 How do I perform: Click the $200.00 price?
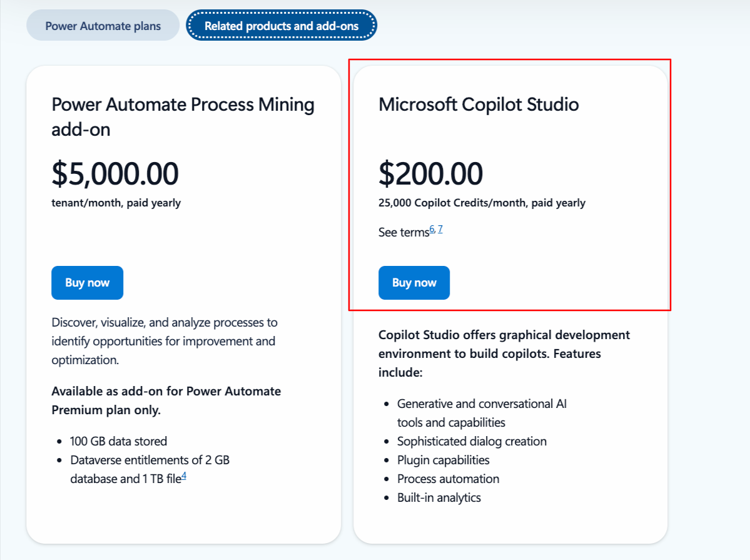[430, 173]
